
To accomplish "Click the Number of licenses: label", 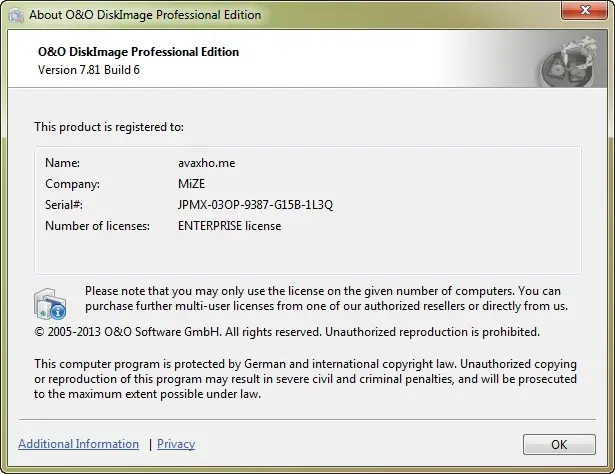I will point(97,226).
